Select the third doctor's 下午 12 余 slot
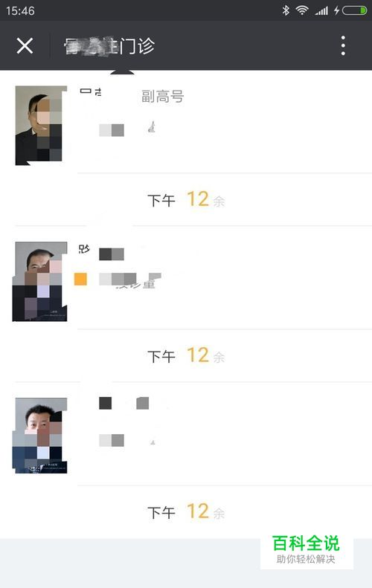The image size is (372, 588). pos(186,511)
